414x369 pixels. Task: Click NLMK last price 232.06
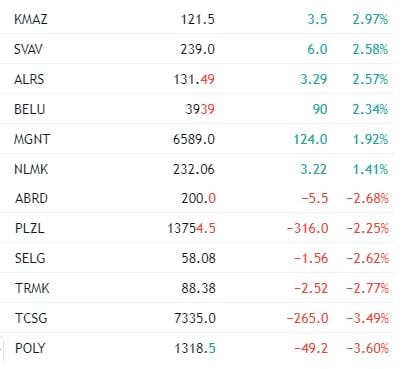click(194, 169)
